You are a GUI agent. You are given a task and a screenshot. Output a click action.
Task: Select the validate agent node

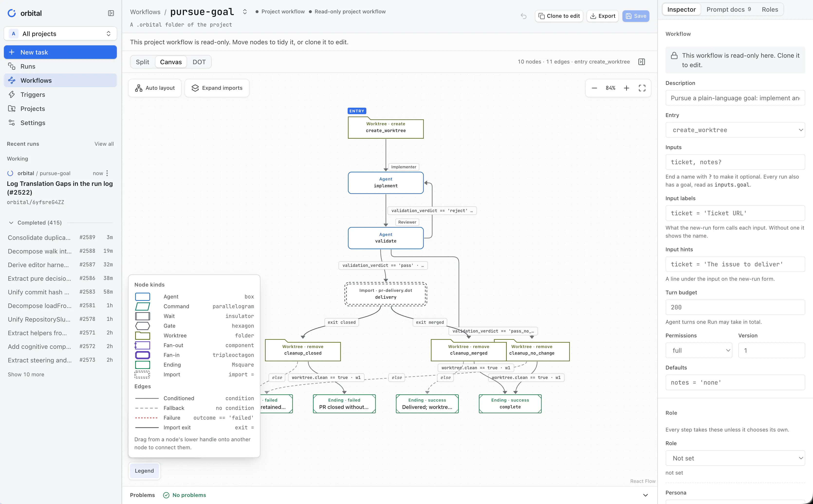[x=386, y=238]
